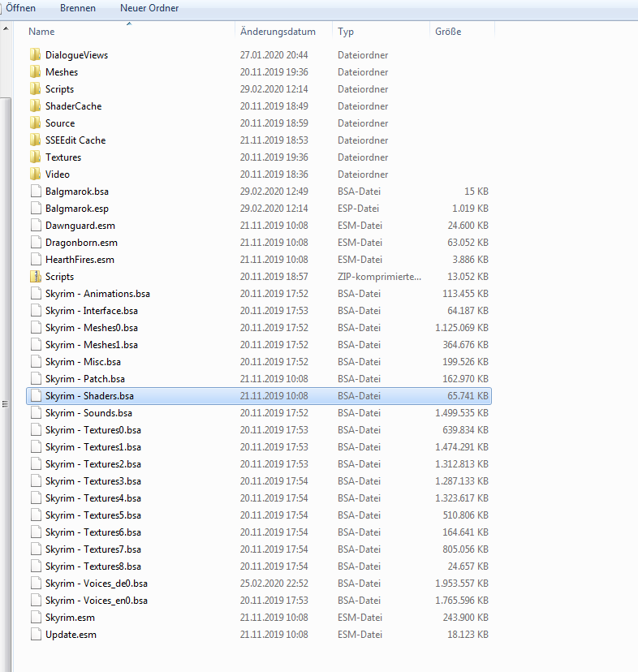Sort by Änderungsdatum column header
Viewport: 638px width, 672px height.
(x=278, y=32)
